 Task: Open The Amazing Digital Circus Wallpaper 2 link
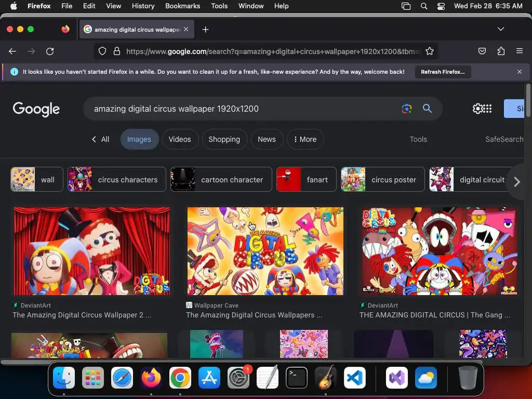click(82, 315)
